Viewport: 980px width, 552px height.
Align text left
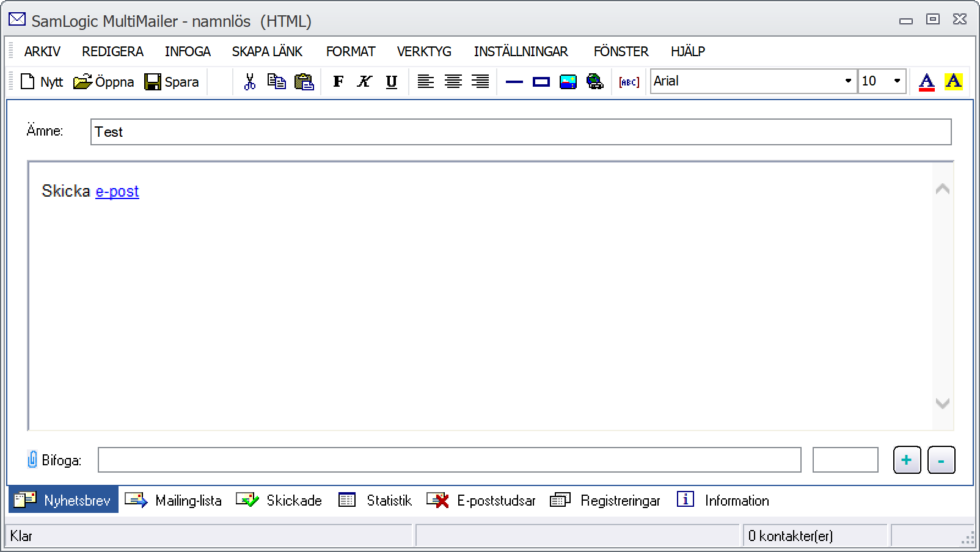coord(426,81)
